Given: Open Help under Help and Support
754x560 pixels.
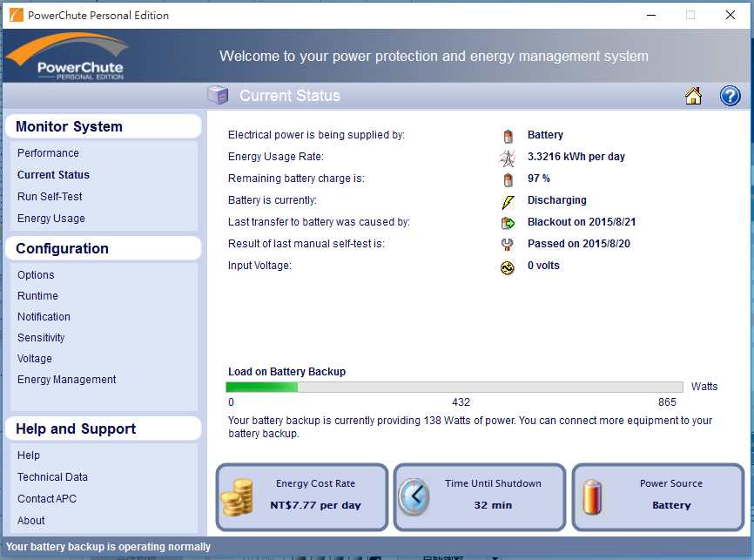Looking at the screenshot, I should coord(29,455).
